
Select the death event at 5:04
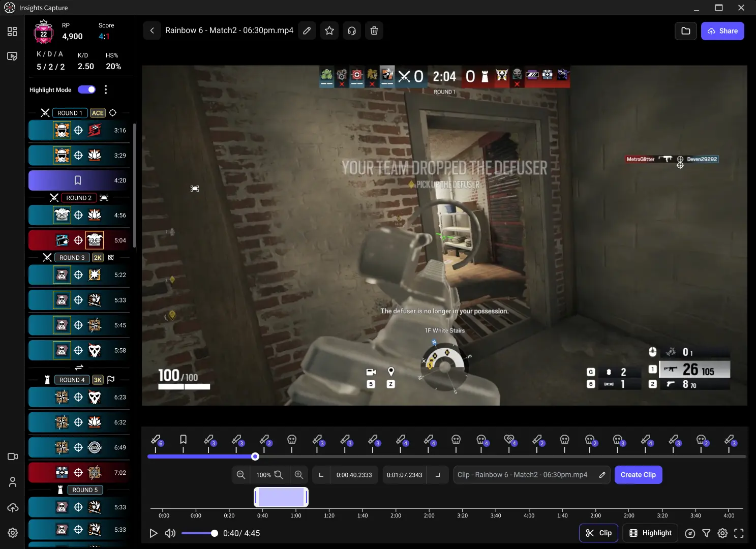[79, 240]
